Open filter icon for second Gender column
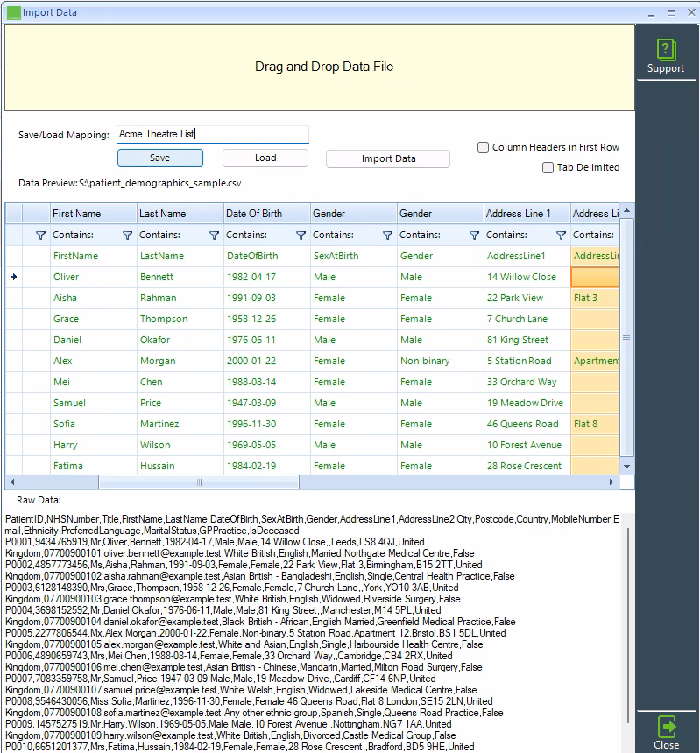The width and height of the screenshot is (700, 753). tap(474, 236)
